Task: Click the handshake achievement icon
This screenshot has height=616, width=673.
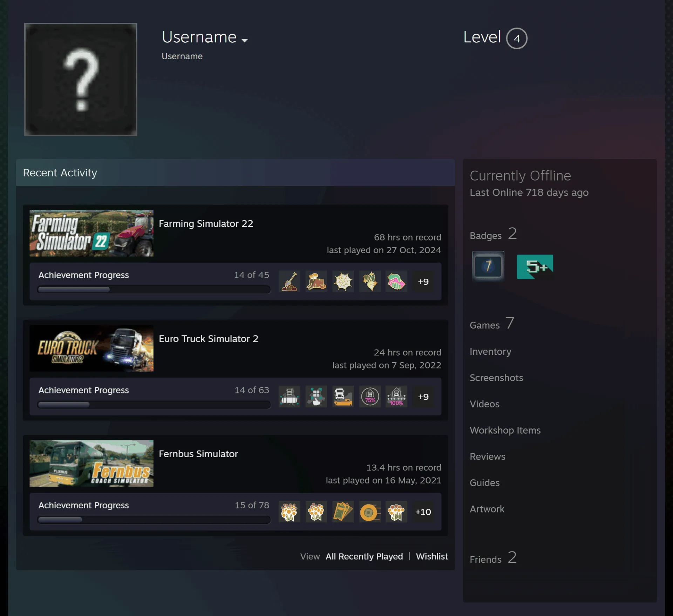Action: coord(396,282)
